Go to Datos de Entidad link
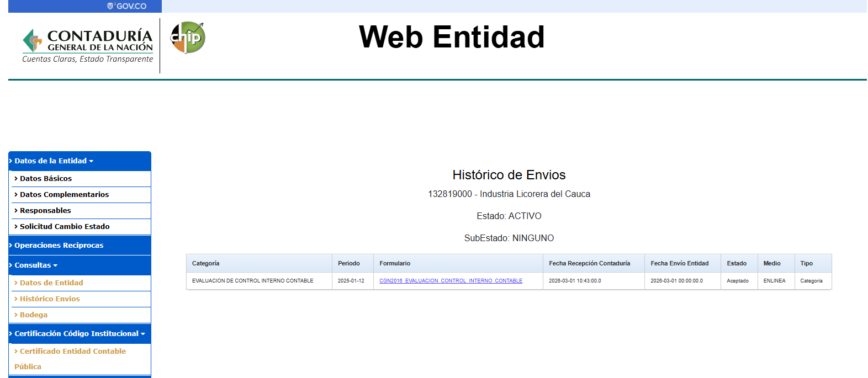Viewport: 868px width, 378px height. tap(51, 283)
